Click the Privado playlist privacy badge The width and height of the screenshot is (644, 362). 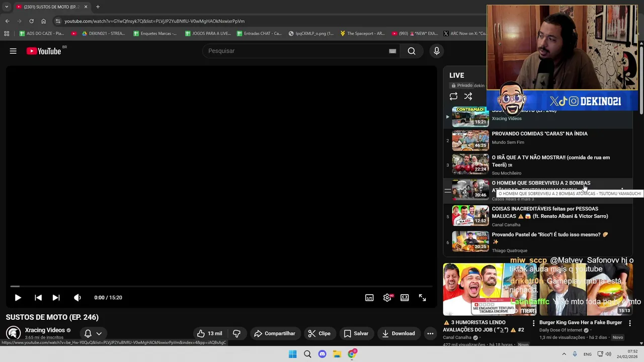(x=462, y=85)
